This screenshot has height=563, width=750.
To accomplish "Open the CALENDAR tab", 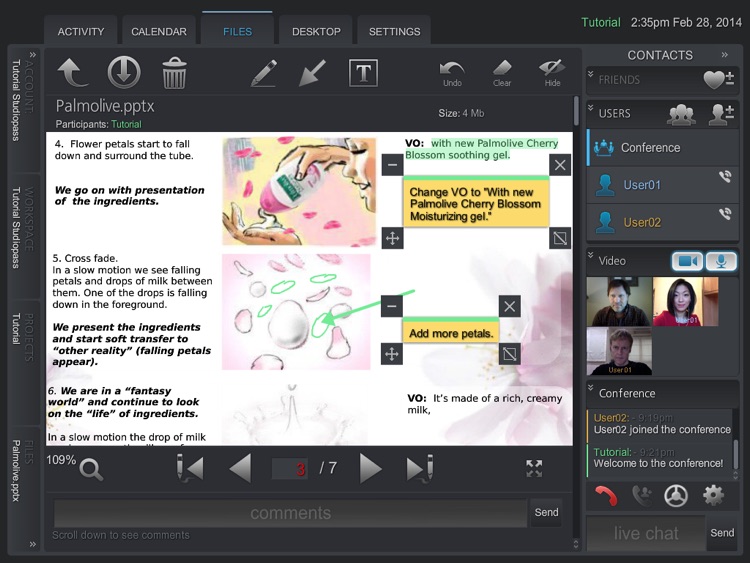I will 159,32.
